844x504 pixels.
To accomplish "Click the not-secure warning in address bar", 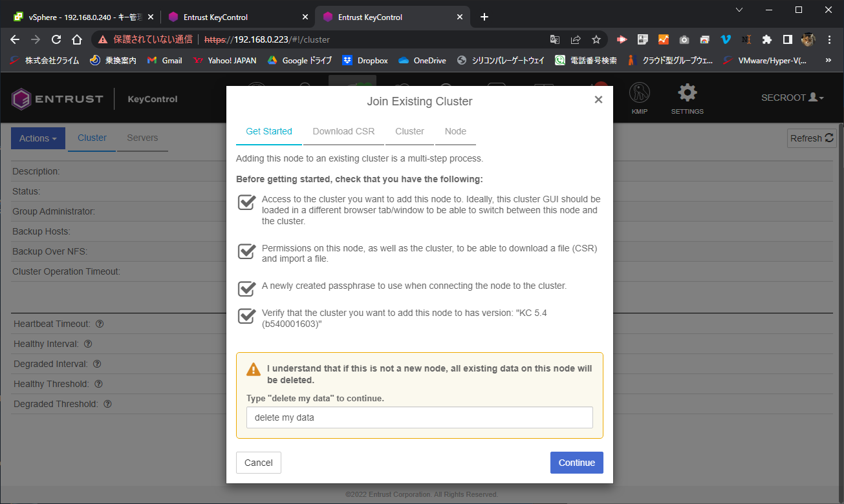I will (x=146, y=39).
